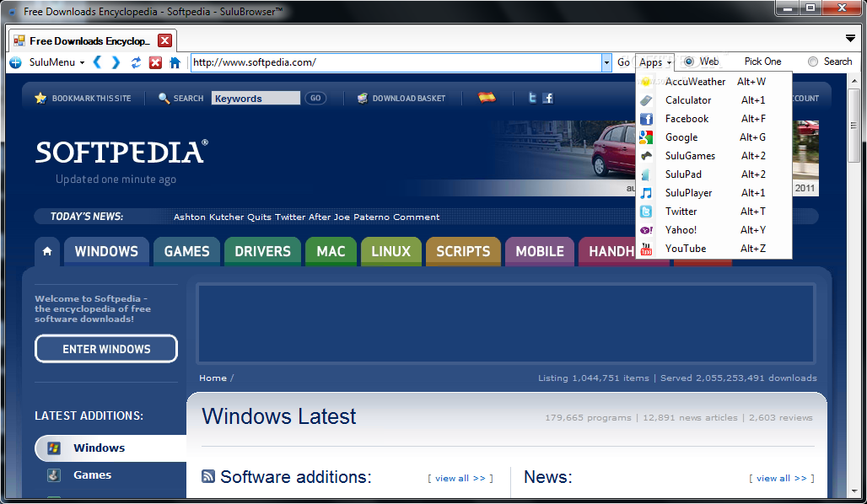Switch to the DRIVERS category tab
Image resolution: width=867 pixels, height=504 pixels.
(262, 251)
